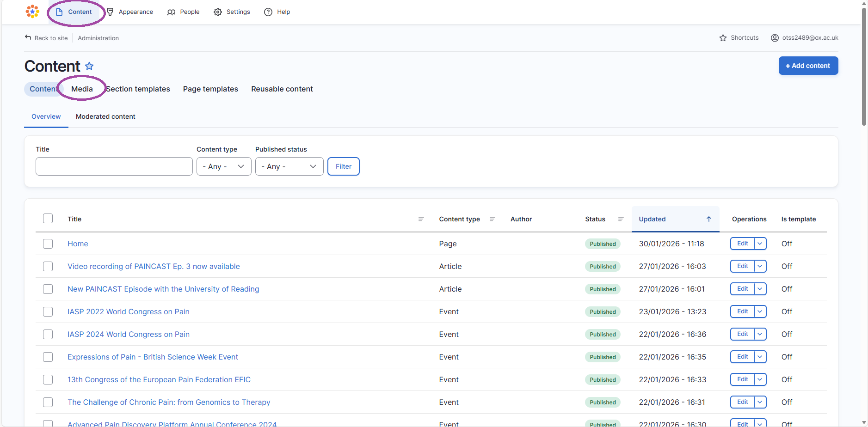
Task: Click the sort icon beside Content type column
Action: (x=492, y=219)
